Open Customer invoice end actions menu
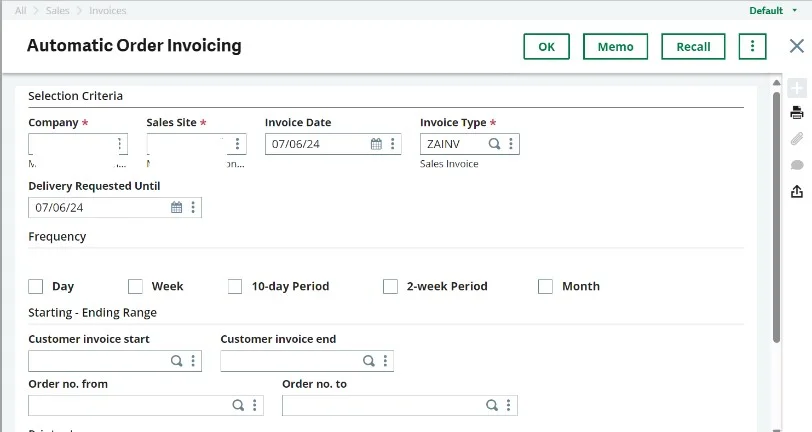812x432 pixels. pos(385,361)
